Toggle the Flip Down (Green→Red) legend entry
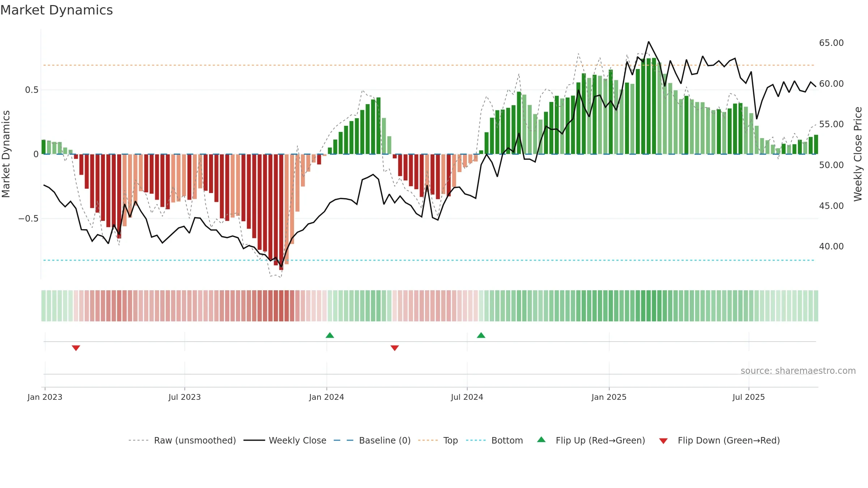The image size is (868, 488). tap(719, 440)
